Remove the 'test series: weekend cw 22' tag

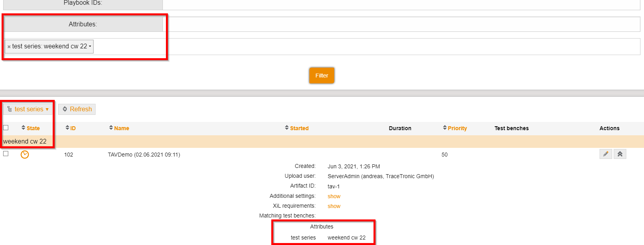click(x=9, y=47)
